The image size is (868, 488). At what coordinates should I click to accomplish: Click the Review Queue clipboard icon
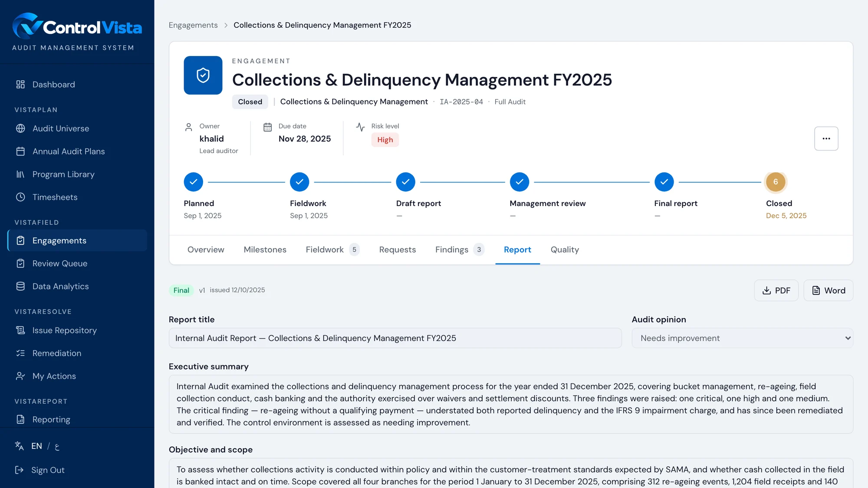tap(20, 263)
